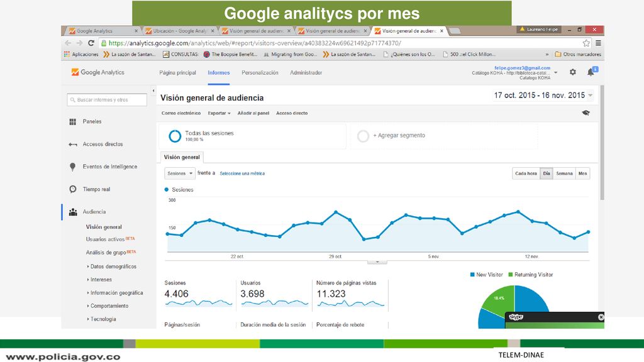Image resolution: width=644 pixels, height=362 pixels.
Task: Open the account selector dropdown arrow
Action: pos(556,73)
